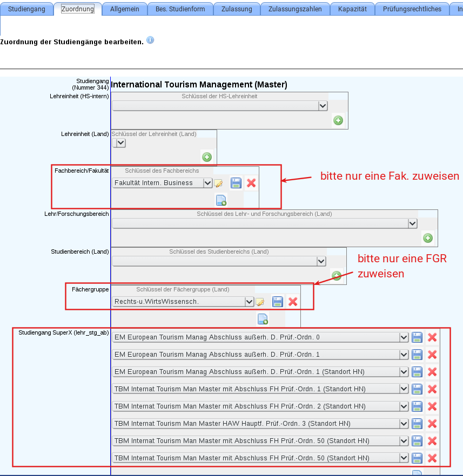Open the Prüfungsrechtliches tab
463x476 pixels.
click(x=412, y=9)
